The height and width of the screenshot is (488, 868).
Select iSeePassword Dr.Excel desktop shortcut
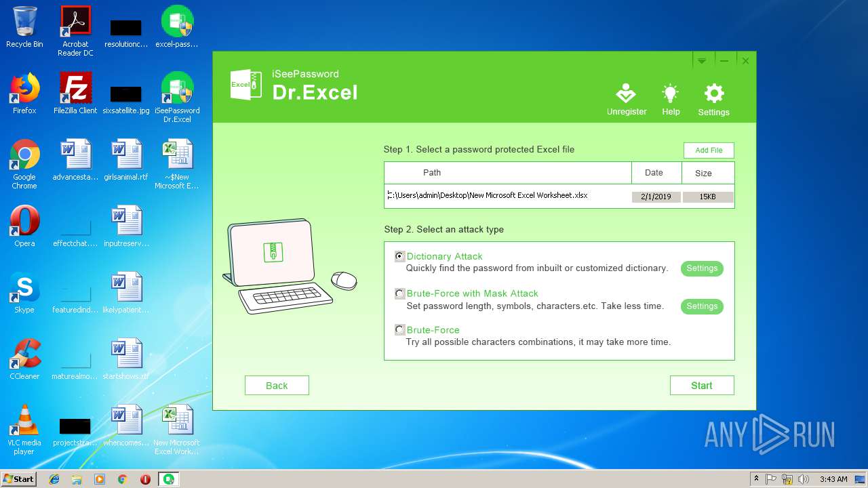[x=177, y=98]
